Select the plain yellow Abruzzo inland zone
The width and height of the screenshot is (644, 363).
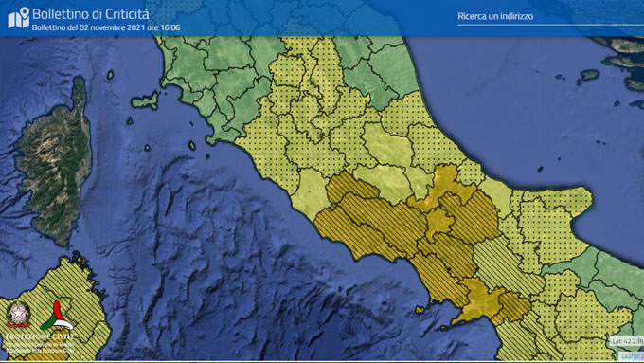[387, 147]
